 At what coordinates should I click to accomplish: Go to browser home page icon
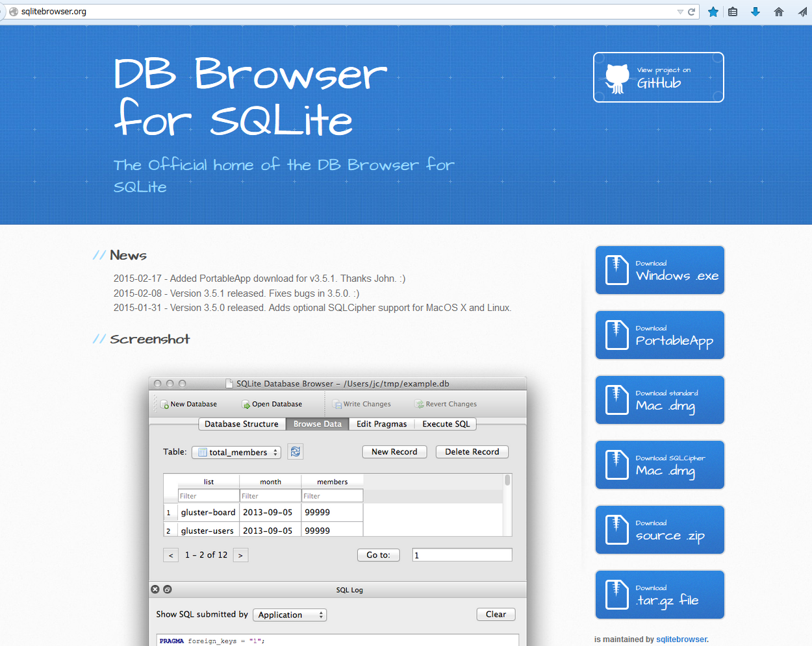[779, 12]
